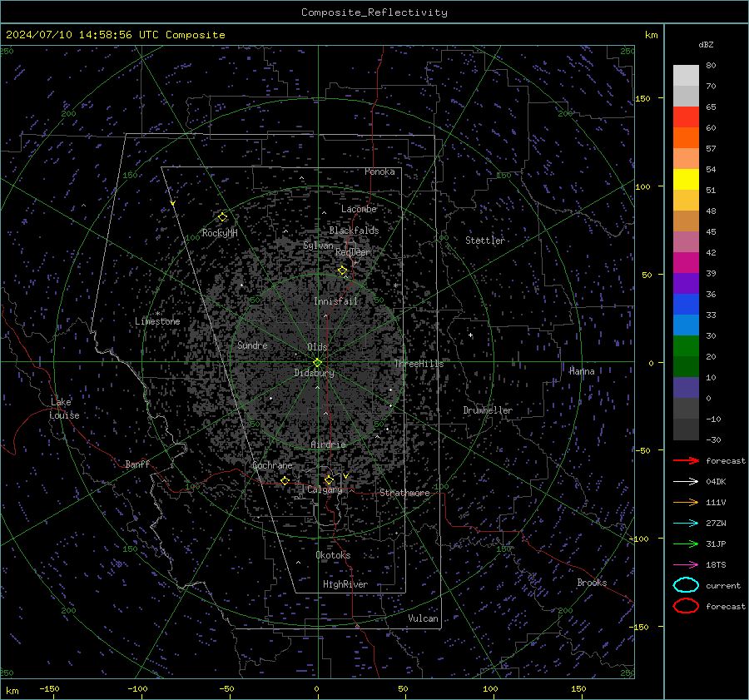Click the cyan 27ZW arrow legend icon
Viewport: 749px width, 700px height.
686,524
